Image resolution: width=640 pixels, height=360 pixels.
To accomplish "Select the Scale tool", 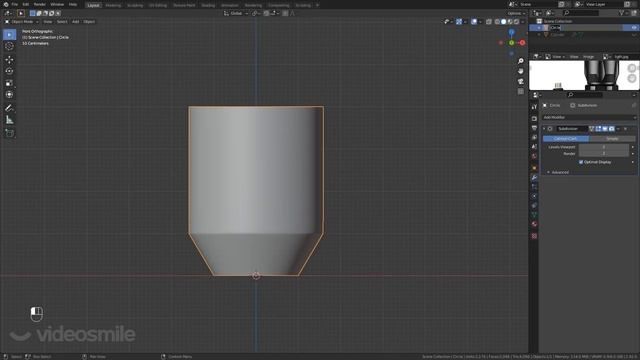I will pos(9,83).
